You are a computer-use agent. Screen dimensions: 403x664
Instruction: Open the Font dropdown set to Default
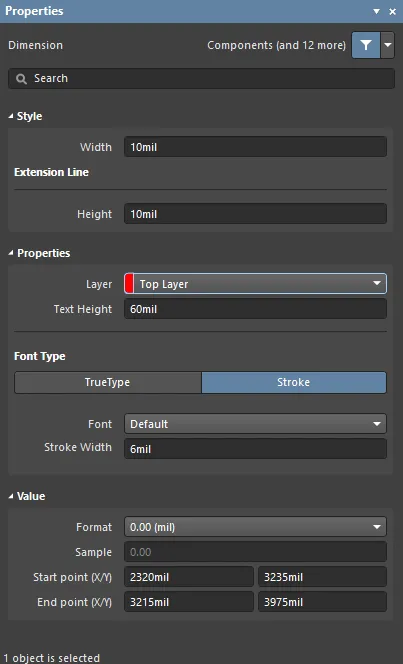click(x=255, y=424)
